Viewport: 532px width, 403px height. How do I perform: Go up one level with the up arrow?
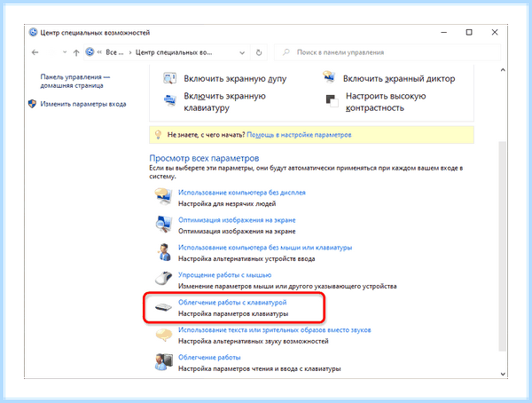coord(76,52)
